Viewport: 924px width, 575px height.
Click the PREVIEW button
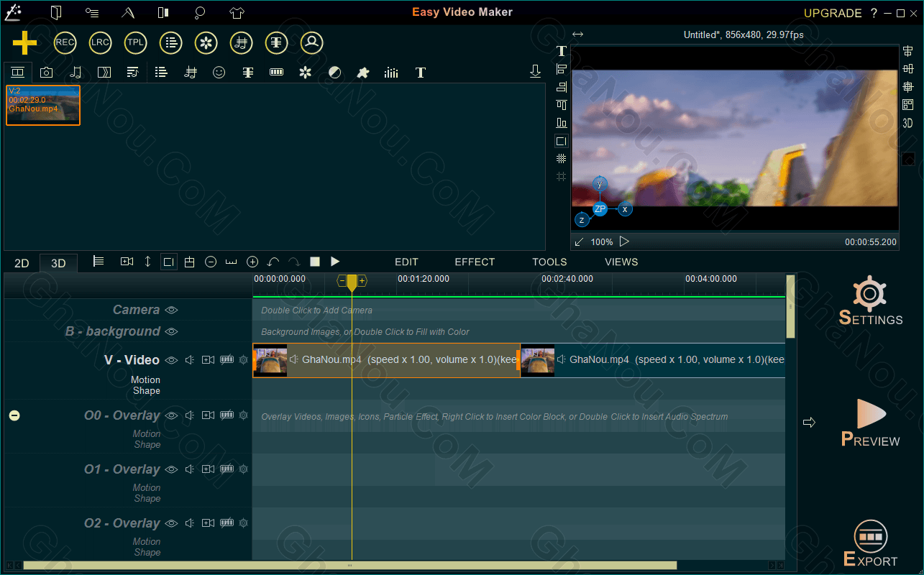870,423
